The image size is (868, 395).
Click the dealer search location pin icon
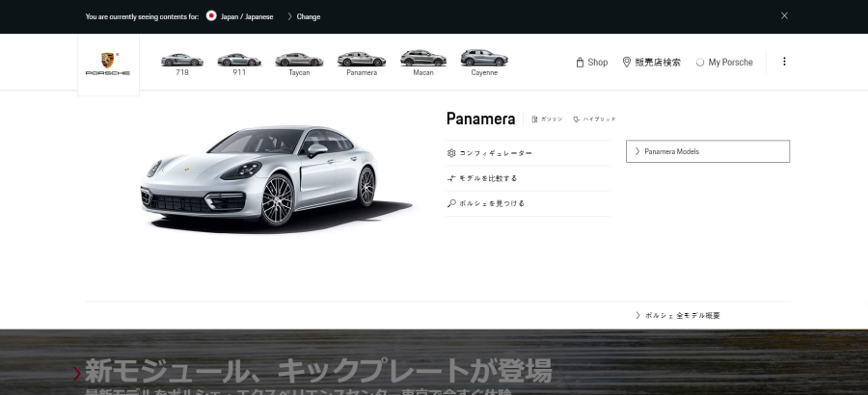pyautogui.click(x=626, y=62)
